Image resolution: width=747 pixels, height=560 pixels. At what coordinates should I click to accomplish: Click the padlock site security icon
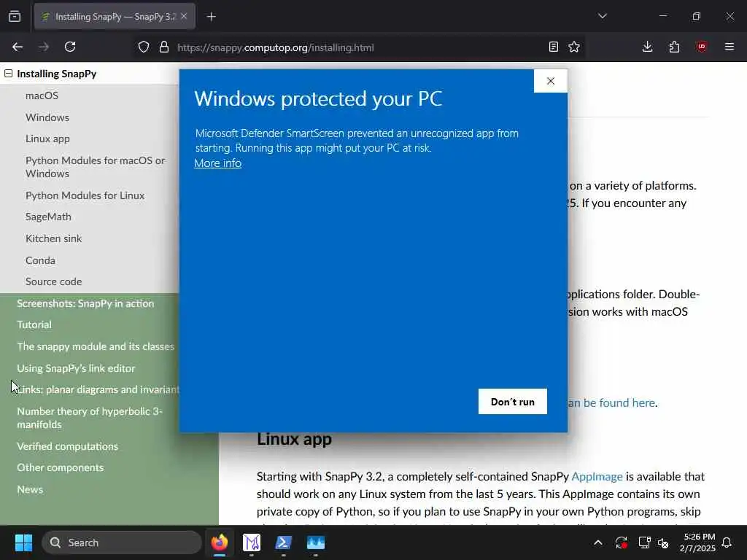tap(164, 47)
